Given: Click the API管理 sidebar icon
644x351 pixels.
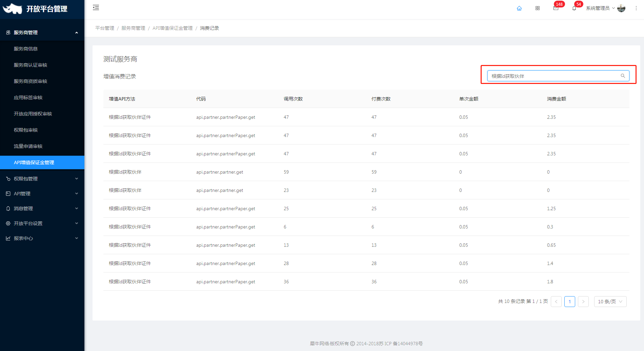Looking at the screenshot, I should (x=8, y=194).
